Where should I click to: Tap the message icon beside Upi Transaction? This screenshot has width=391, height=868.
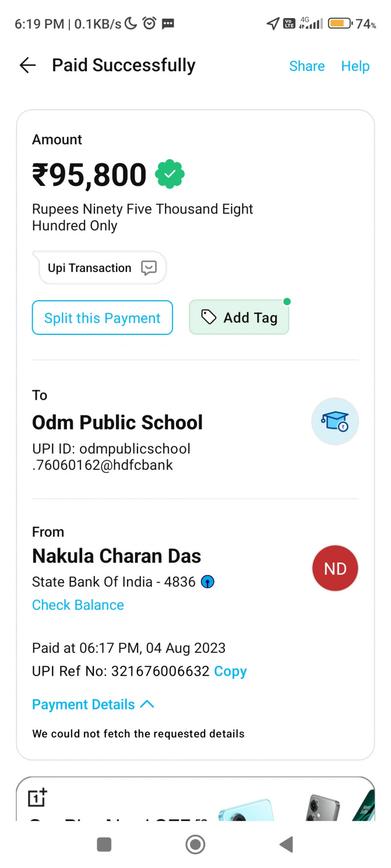tap(149, 268)
